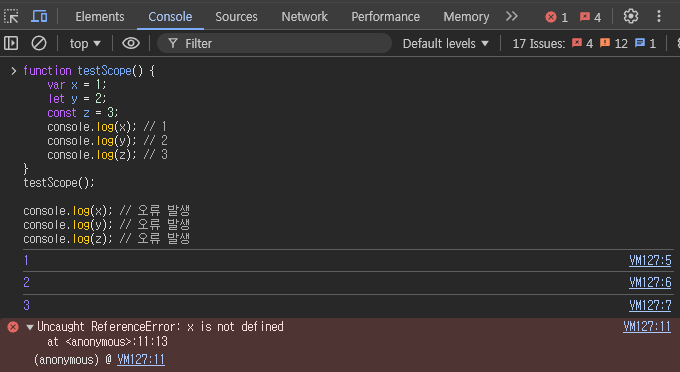The width and height of the screenshot is (680, 372).
Task: Clear the console with the ban icon
Action: tap(39, 43)
